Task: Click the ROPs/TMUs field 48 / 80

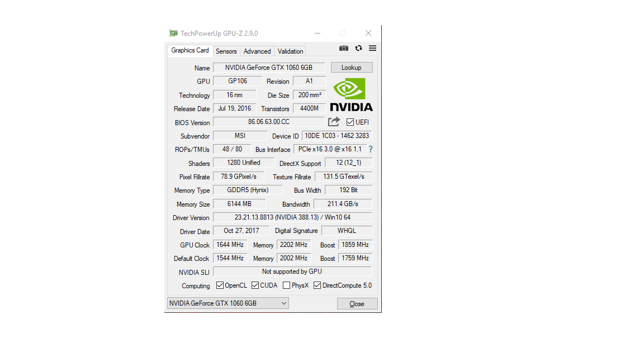Action: [232, 149]
